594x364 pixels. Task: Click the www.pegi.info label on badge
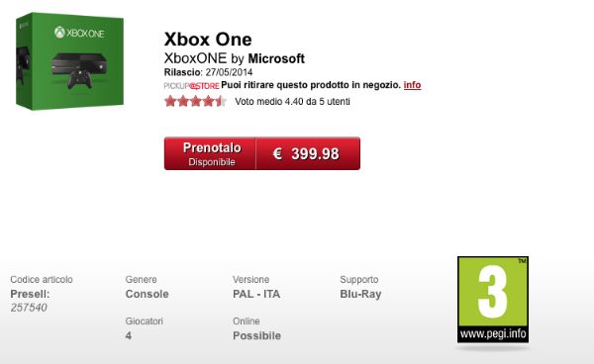click(x=493, y=333)
